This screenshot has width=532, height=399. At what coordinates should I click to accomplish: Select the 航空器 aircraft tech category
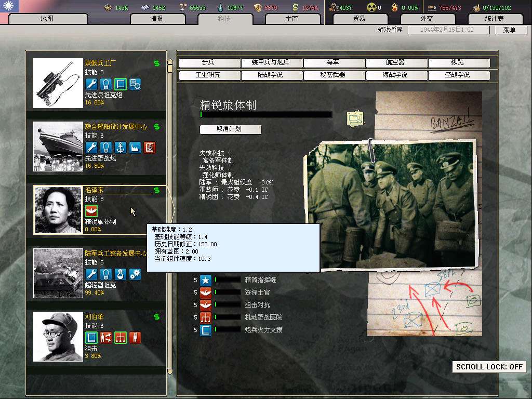[x=396, y=62]
